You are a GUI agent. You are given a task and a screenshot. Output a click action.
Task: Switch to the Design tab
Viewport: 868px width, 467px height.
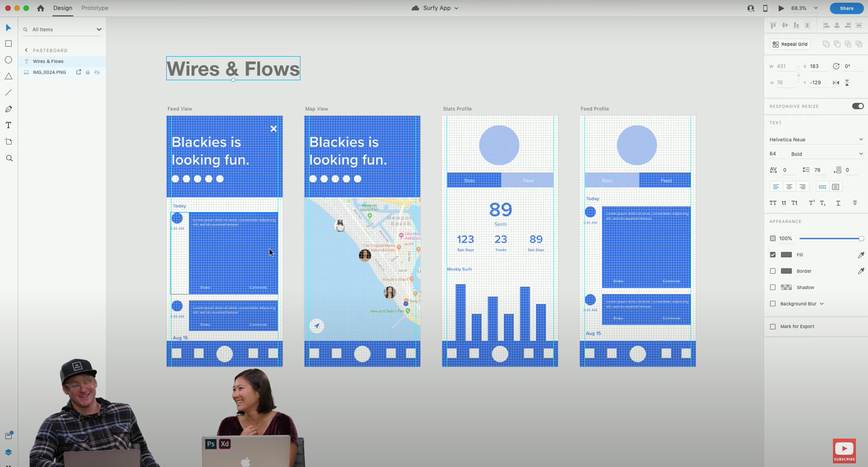tap(62, 8)
